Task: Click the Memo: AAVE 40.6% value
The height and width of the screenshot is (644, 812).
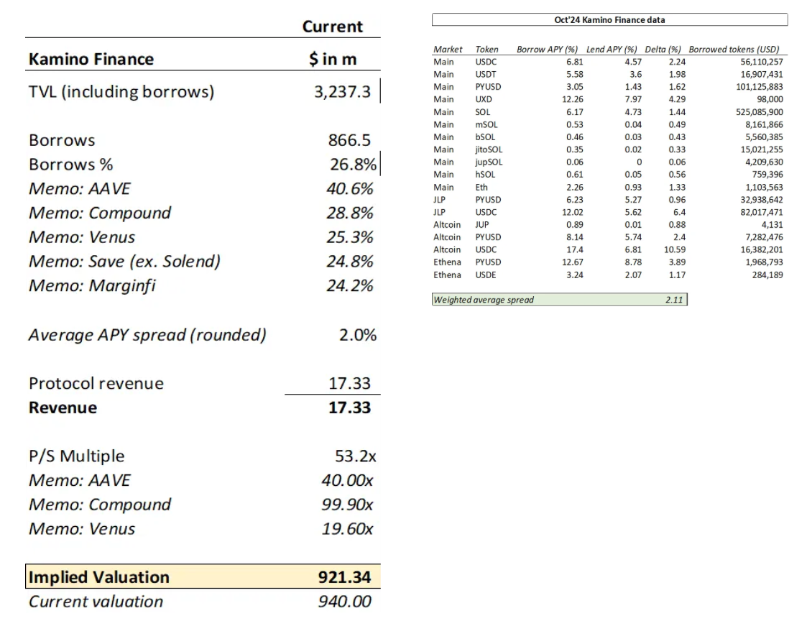Action: tap(349, 188)
